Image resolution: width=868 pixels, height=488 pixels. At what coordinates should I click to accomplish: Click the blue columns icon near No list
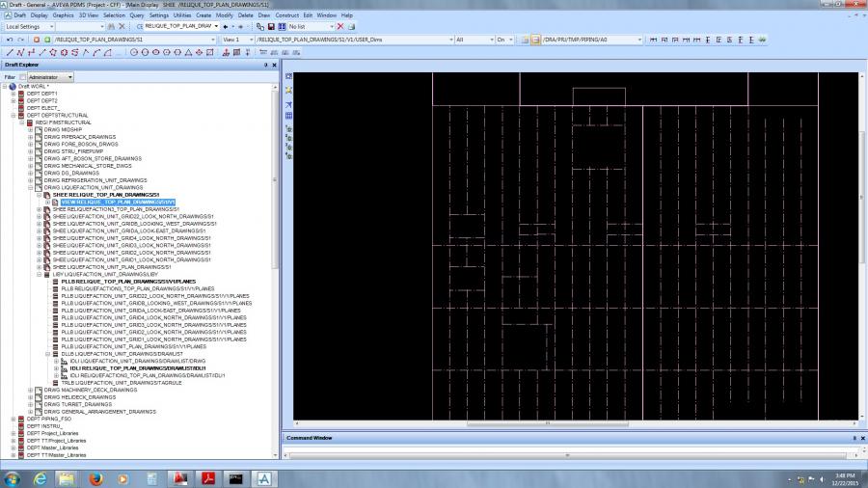(282, 27)
